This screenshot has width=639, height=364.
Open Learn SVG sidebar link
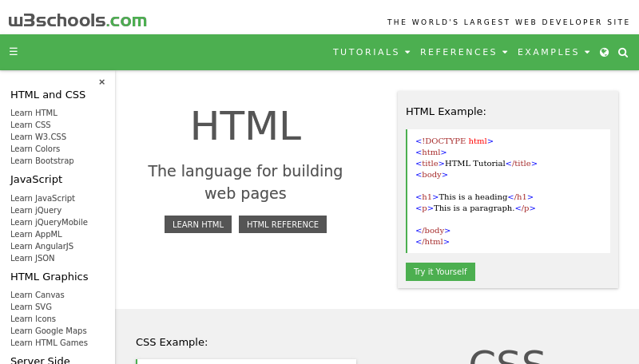[31, 307]
